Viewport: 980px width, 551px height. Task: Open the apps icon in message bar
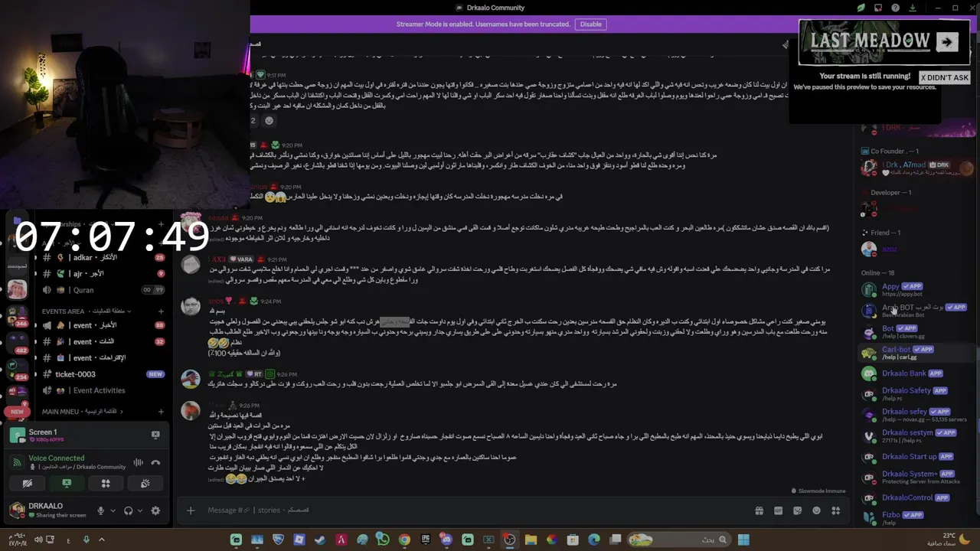tap(835, 510)
